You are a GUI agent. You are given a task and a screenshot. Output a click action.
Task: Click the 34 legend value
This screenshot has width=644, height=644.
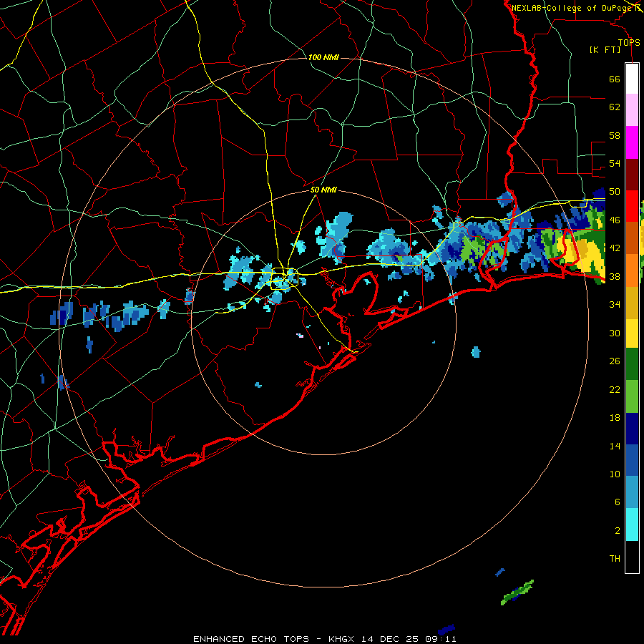(615, 305)
